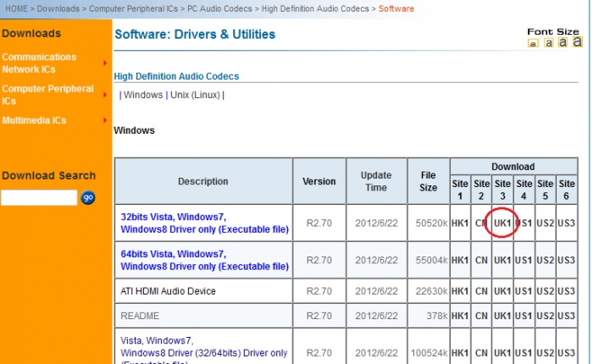
Task: Download ATI HDMI Audio Device from HK1
Action: coord(459,291)
